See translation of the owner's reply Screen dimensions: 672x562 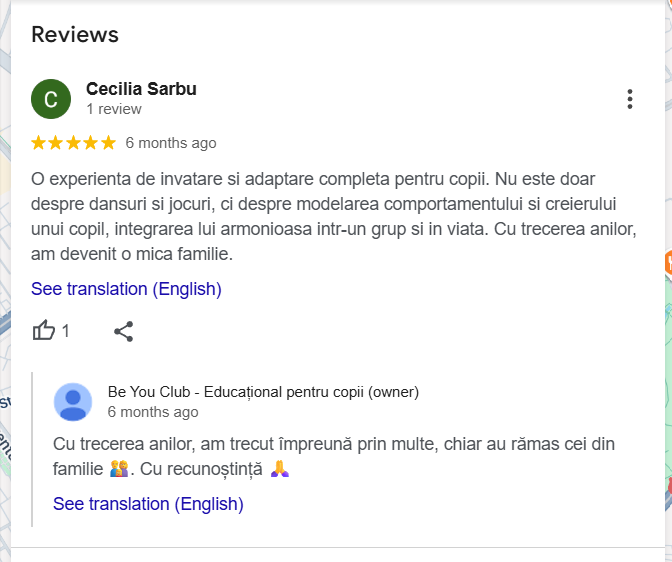tap(148, 504)
